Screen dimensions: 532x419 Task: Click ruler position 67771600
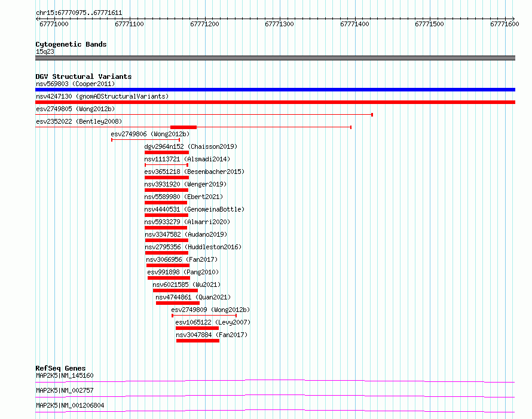505,24
